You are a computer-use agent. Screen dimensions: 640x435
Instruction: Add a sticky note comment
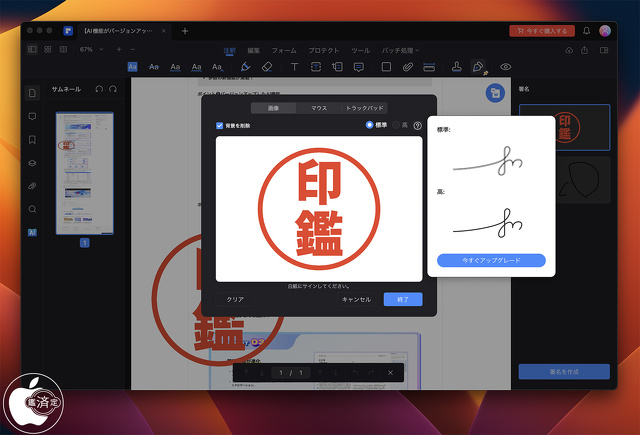tap(359, 67)
